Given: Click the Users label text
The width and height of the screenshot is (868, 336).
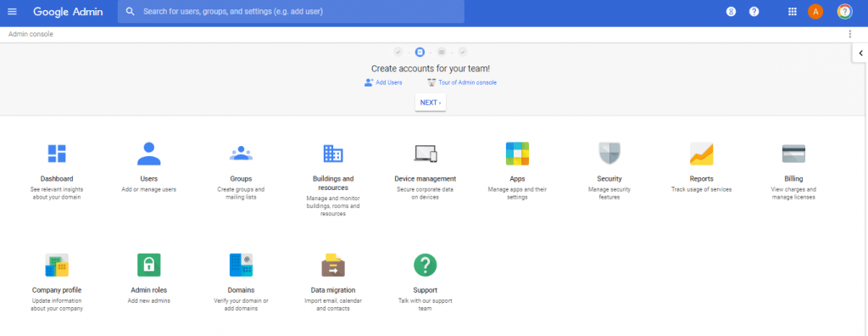Looking at the screenshot, I should [x=149, y=179].
